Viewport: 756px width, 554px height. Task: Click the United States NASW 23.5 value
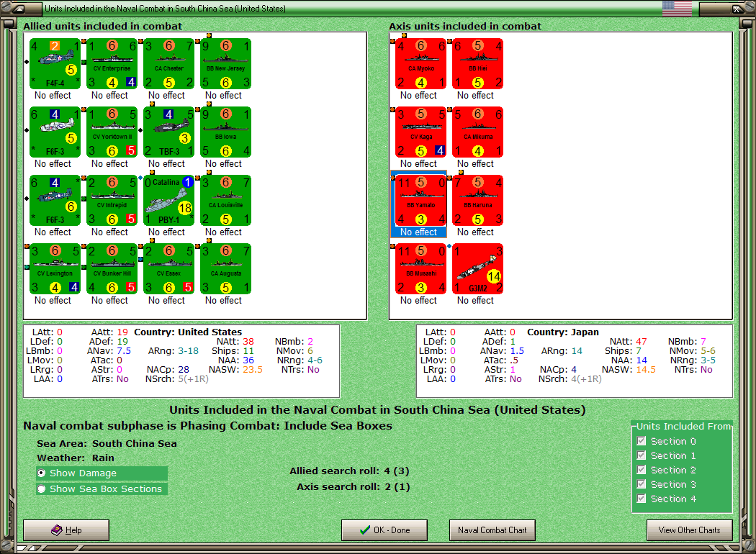(x=253, y=370)
